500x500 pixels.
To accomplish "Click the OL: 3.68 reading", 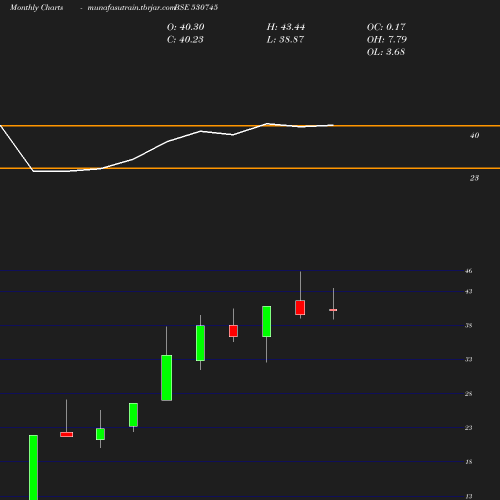I will [386, 52].
